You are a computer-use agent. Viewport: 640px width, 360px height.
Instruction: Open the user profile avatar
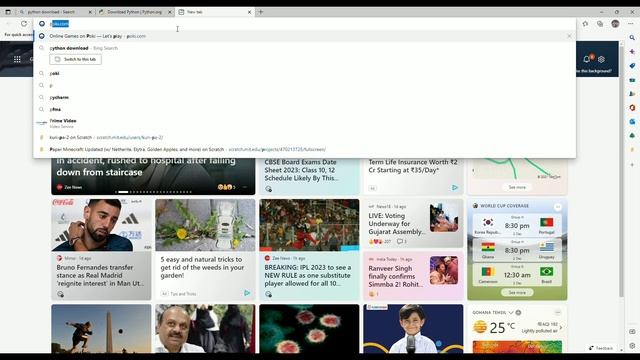pyautogui.click(x=616, y=24)
